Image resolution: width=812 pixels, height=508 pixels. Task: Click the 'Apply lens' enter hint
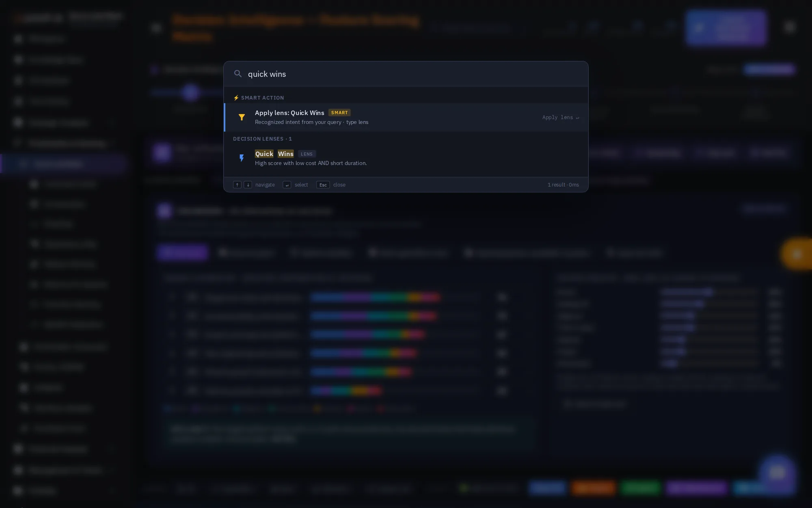[561, 117]
